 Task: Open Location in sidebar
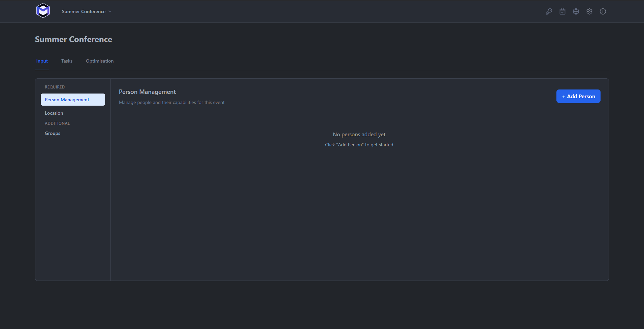[73, 113]
